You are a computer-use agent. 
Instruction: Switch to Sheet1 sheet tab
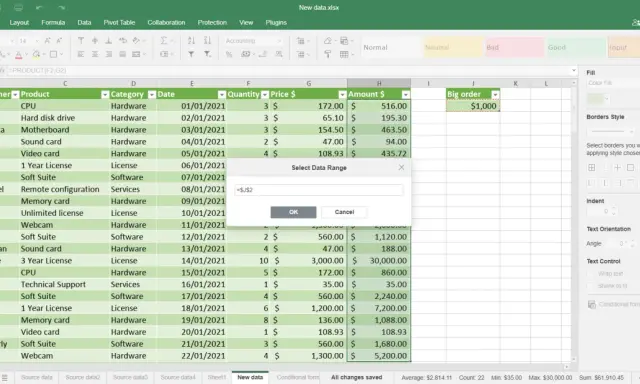tap(216, 377)
